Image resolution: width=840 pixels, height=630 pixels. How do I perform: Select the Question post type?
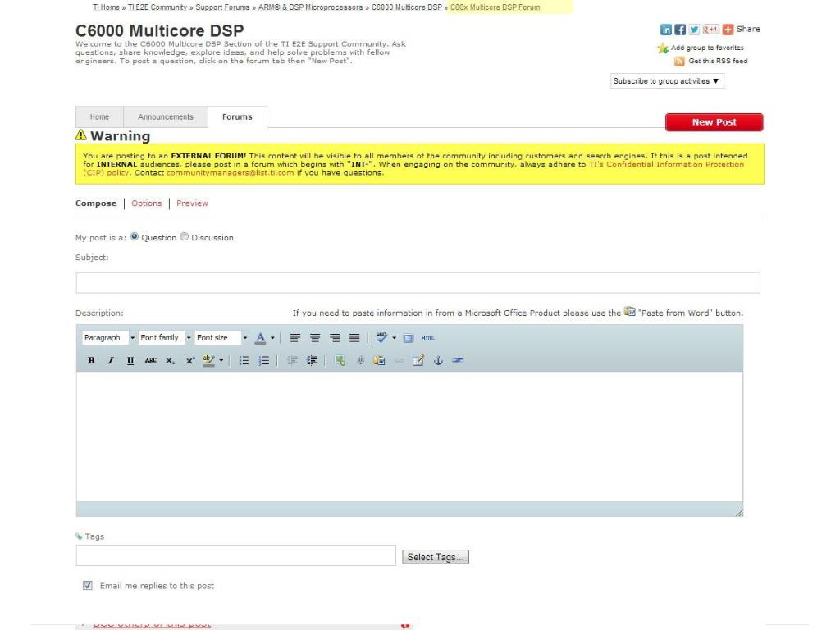(x=135, y=236)
